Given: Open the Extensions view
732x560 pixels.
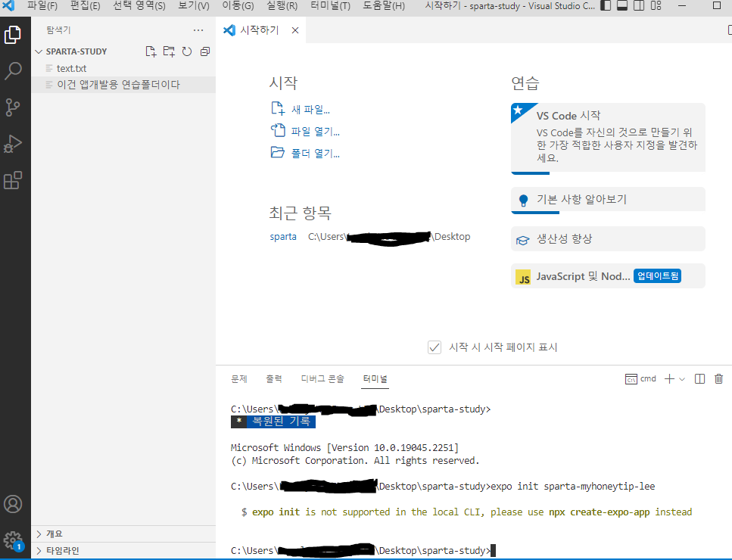Looking at the screenshot, I should click(13, 180).
